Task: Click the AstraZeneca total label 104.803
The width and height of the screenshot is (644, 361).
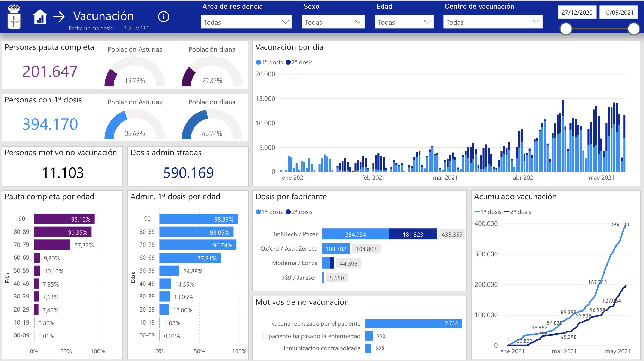Action: 366,249
